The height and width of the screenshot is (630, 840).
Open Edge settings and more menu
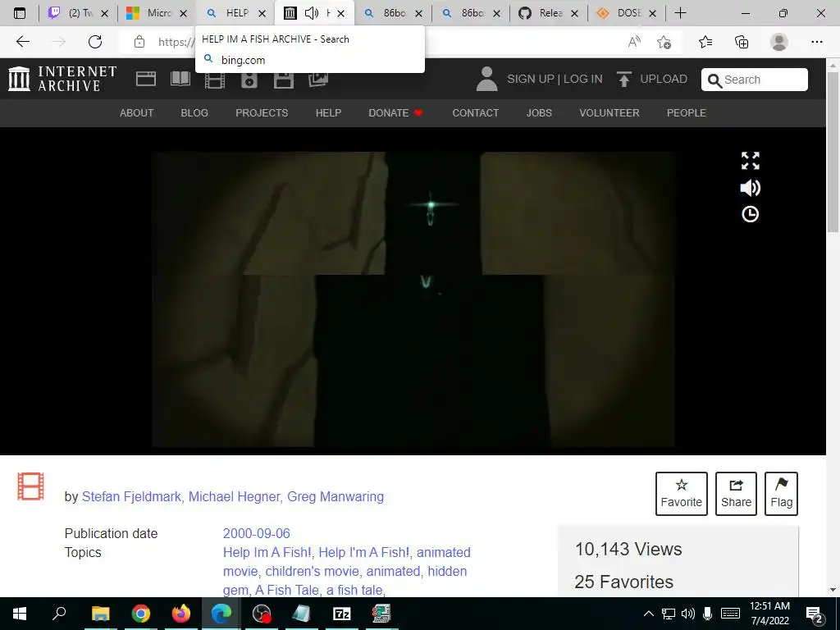816,42
